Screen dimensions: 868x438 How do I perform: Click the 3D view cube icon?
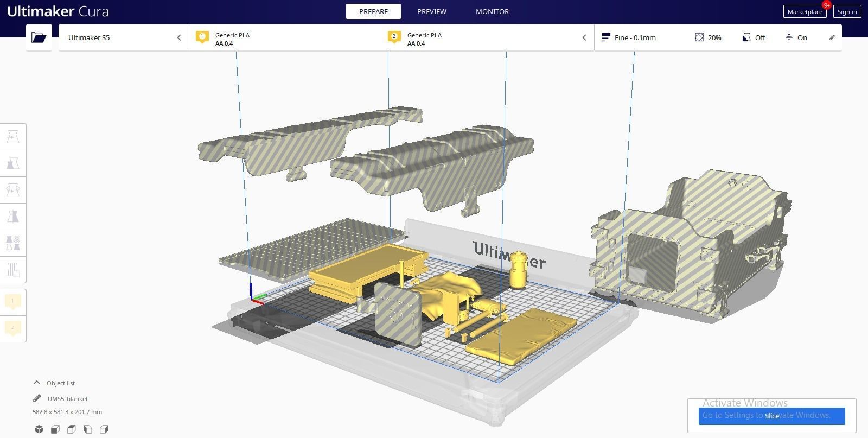pos(39,429)
